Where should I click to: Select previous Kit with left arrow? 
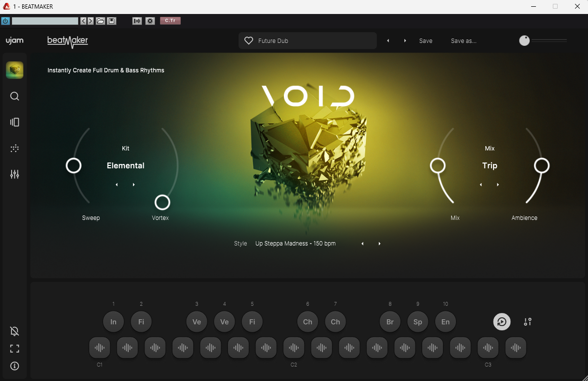click(x=117, y=185)
